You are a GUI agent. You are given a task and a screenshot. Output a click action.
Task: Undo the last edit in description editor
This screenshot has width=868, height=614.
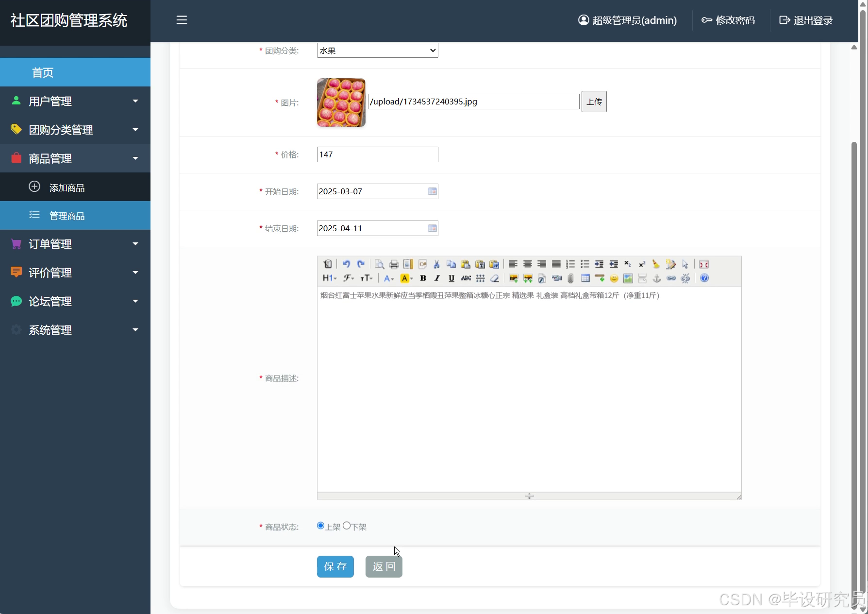coord(346,264)
